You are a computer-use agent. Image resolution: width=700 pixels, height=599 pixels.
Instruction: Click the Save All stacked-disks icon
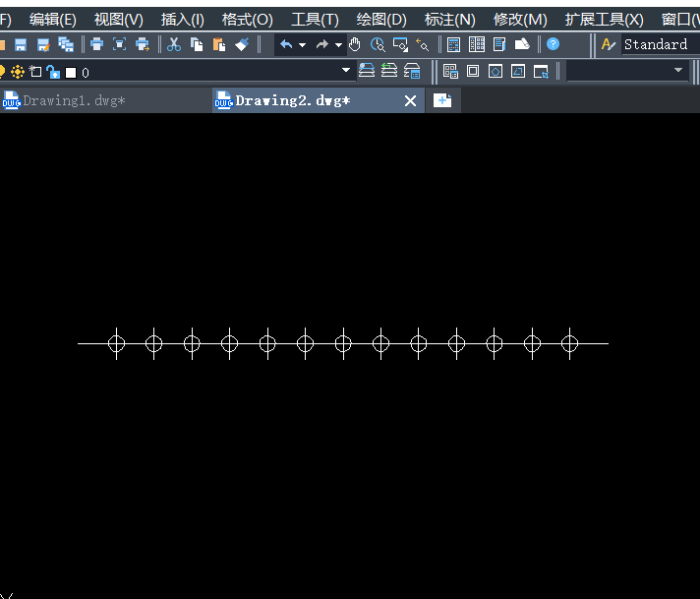[66, 44]
